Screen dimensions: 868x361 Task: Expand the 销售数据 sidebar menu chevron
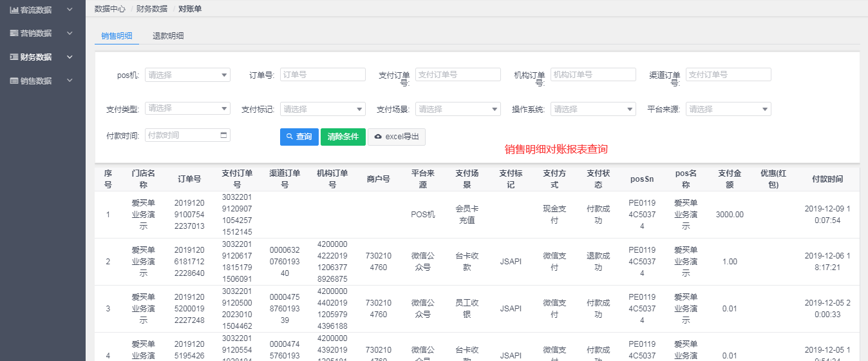(x=70, y=81)
